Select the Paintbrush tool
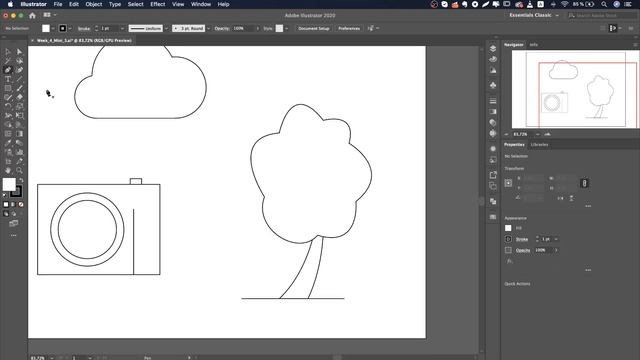640x360 pixels. [19, 88]
